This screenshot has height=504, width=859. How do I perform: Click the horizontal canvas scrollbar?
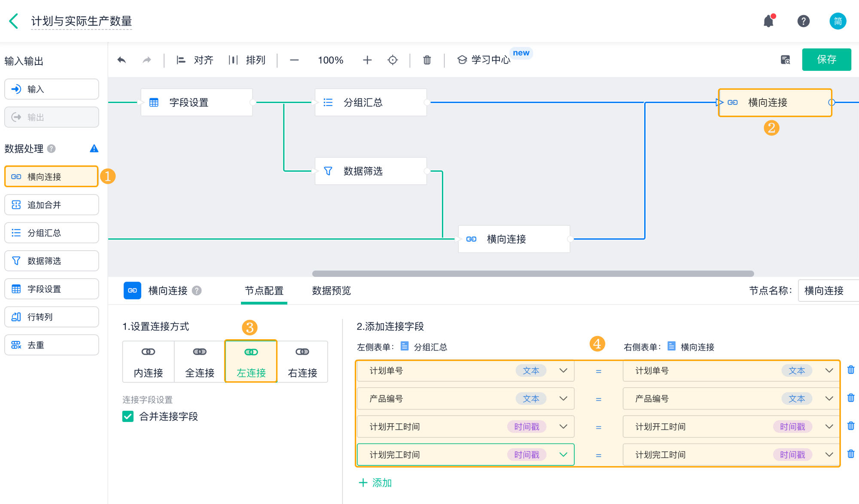coord(533,273)
